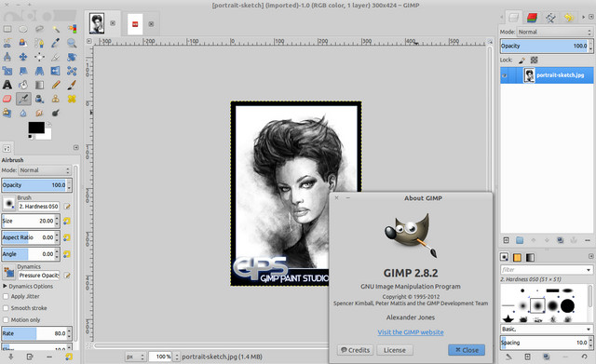The height and width of the screenshot is (364, 596).
Task: Pick the Pencil tool
Action: [x=56, y=85]
